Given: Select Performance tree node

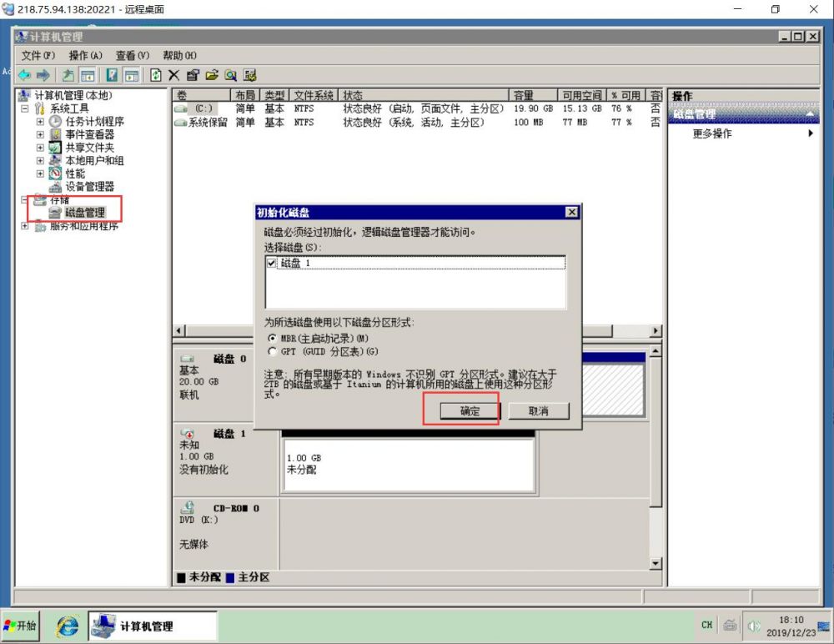Looking at the screenshot, I should 75,174.
